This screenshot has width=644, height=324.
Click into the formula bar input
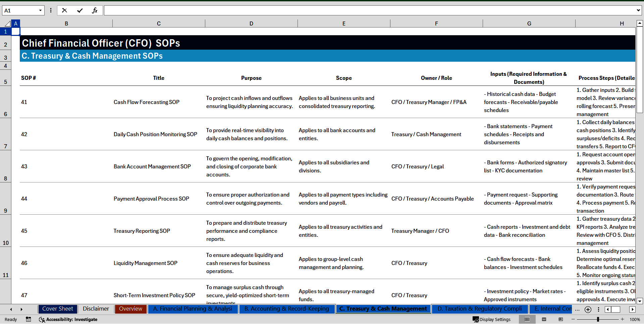(x=369, y=10)
